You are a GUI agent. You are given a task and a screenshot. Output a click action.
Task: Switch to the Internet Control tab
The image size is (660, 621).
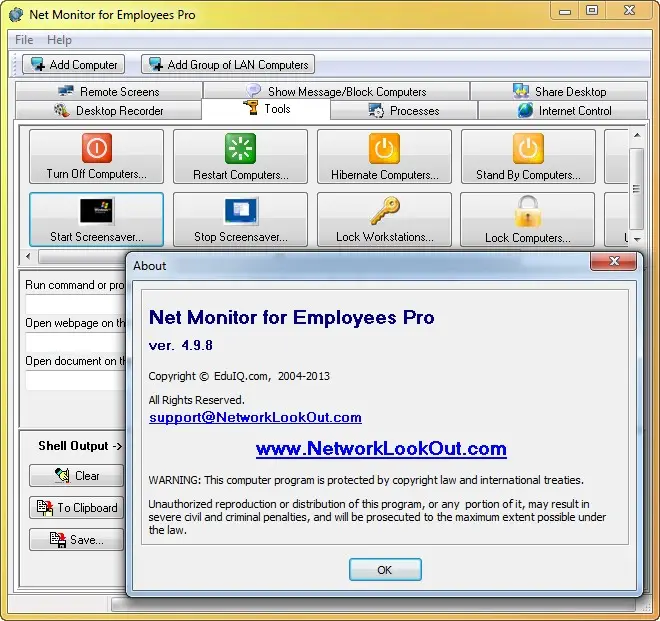point(563,110)
